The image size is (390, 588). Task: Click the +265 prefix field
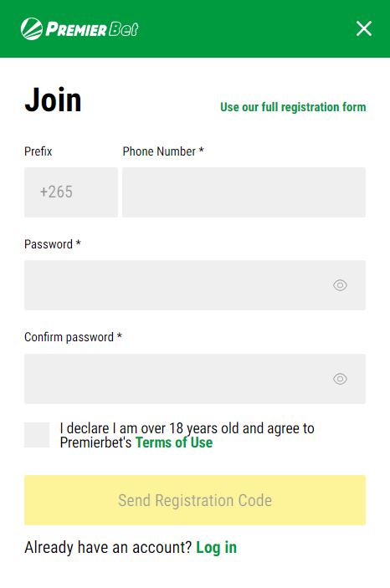point(71,192)
